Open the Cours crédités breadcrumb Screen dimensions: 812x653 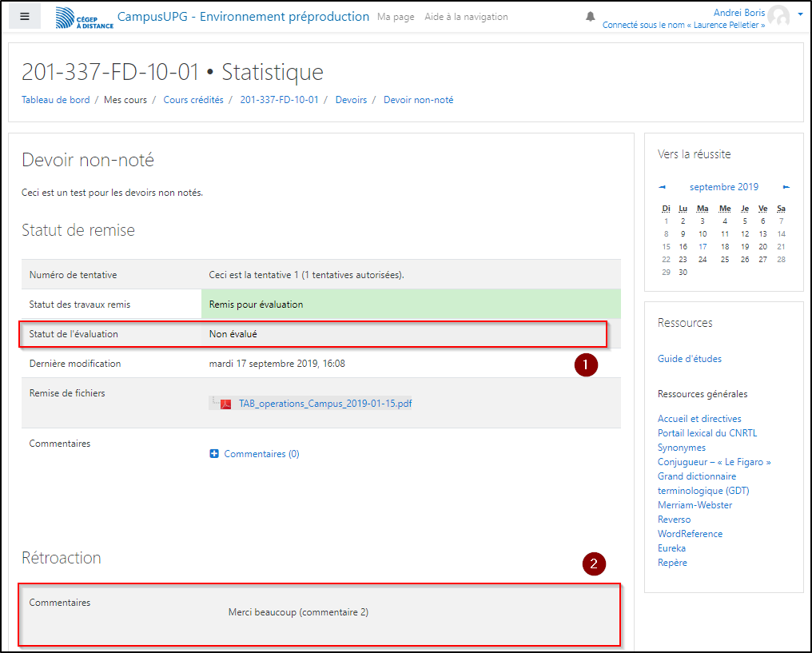point(193,100)
